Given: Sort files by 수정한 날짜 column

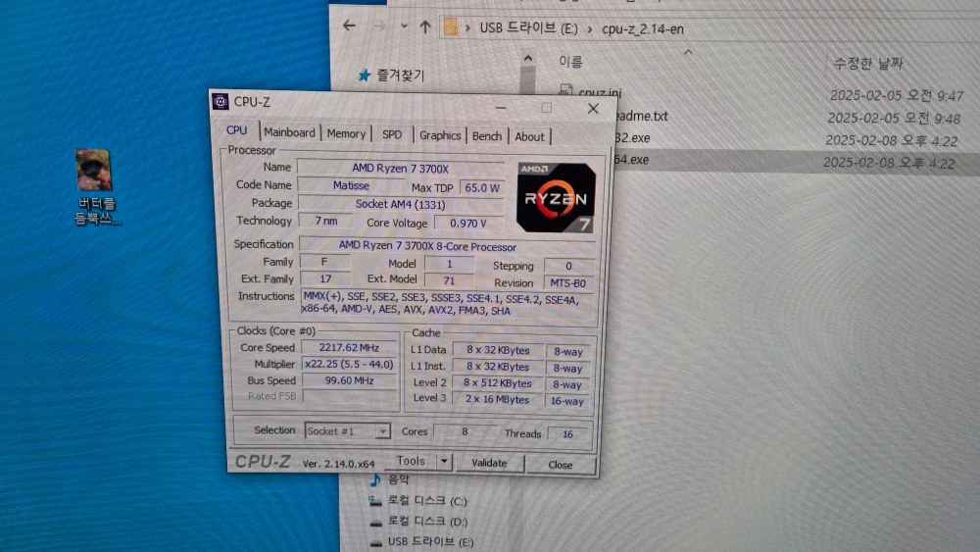Looking at the screenshot, I should (868, 63).
